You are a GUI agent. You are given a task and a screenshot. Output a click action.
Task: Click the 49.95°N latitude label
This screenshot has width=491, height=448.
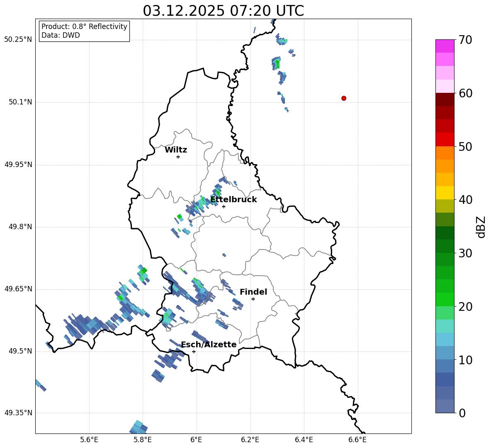18,165
